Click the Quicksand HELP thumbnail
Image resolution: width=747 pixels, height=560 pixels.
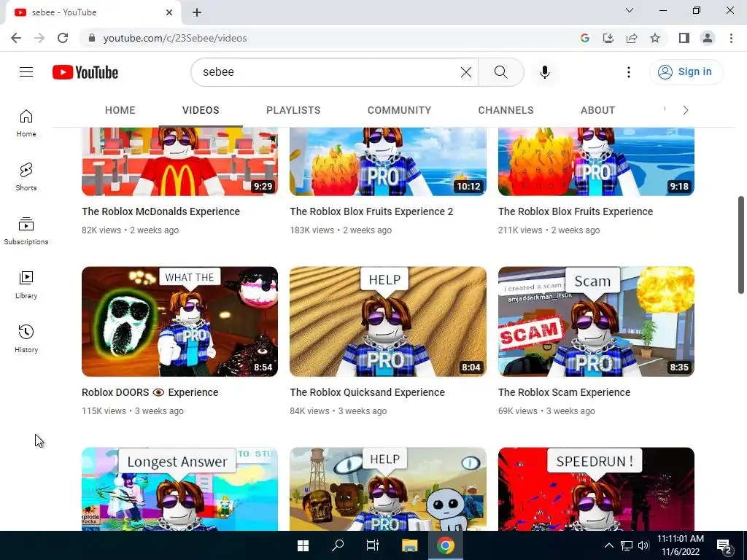[388, 322]
